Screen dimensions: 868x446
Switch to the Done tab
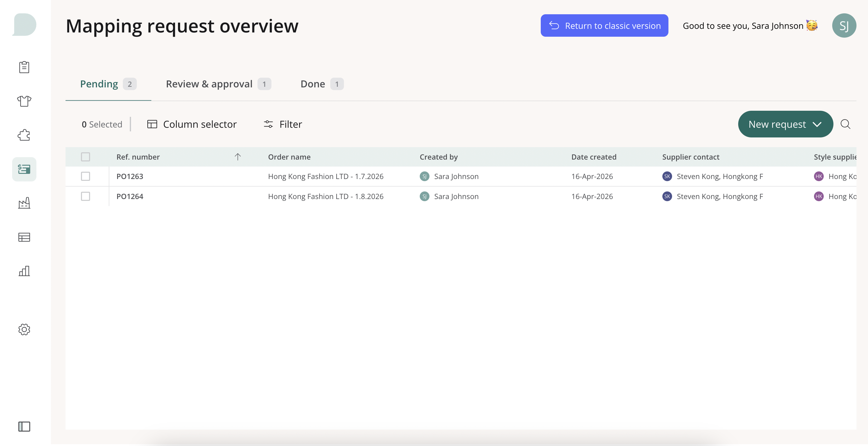click(x=322, y=84)
